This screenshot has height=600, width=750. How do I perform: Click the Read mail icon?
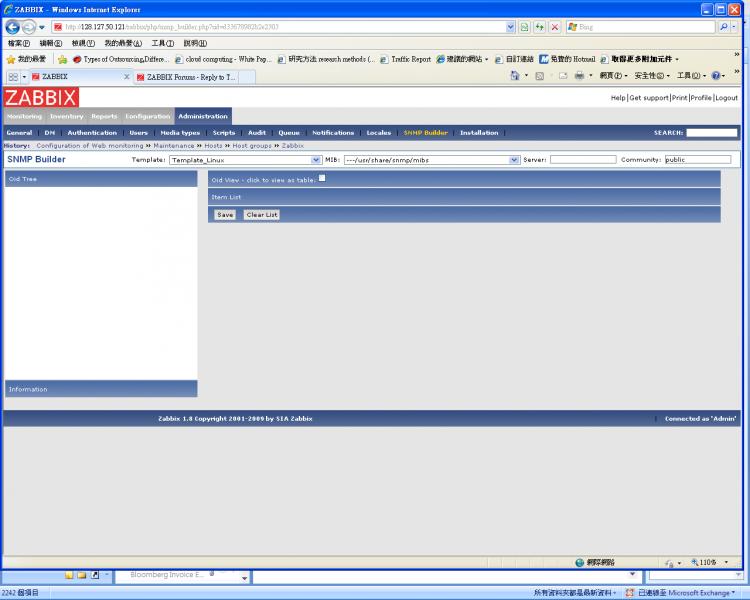coord(563,76)
